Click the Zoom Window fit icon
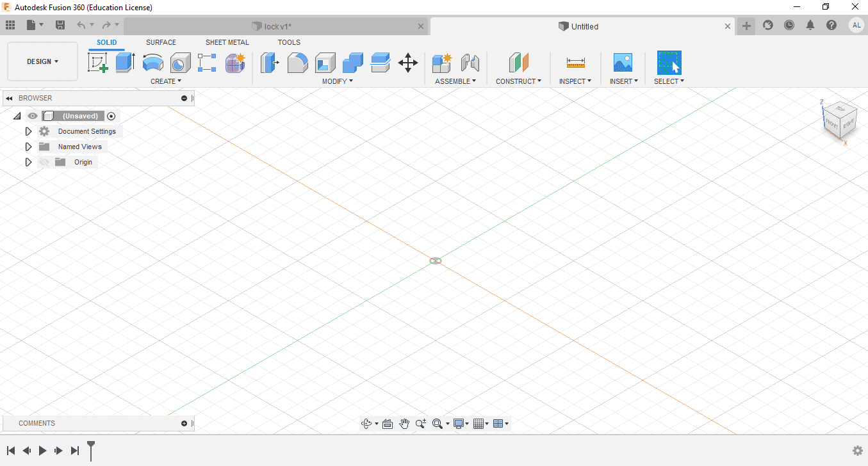868x466 pixels. coord(438,424)
